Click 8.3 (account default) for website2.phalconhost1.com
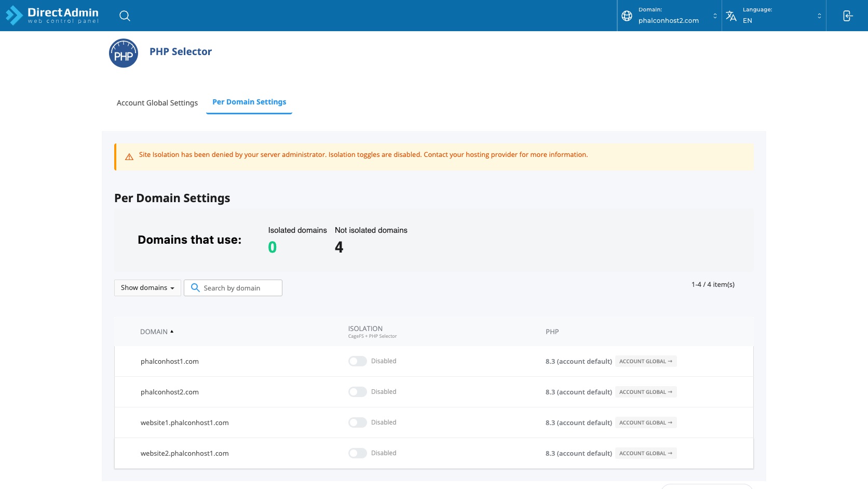 [x=579, y=453]
